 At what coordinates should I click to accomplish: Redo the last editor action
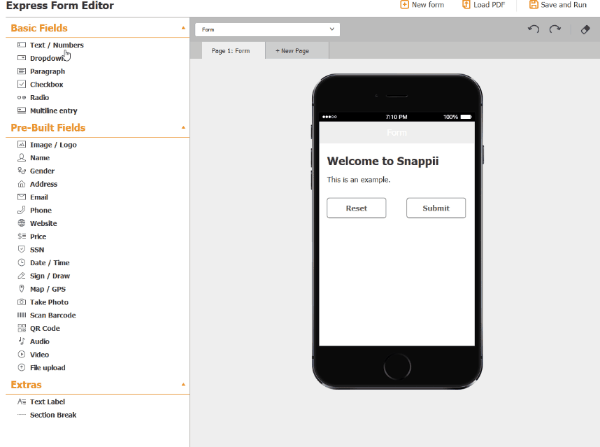point(555,29)
